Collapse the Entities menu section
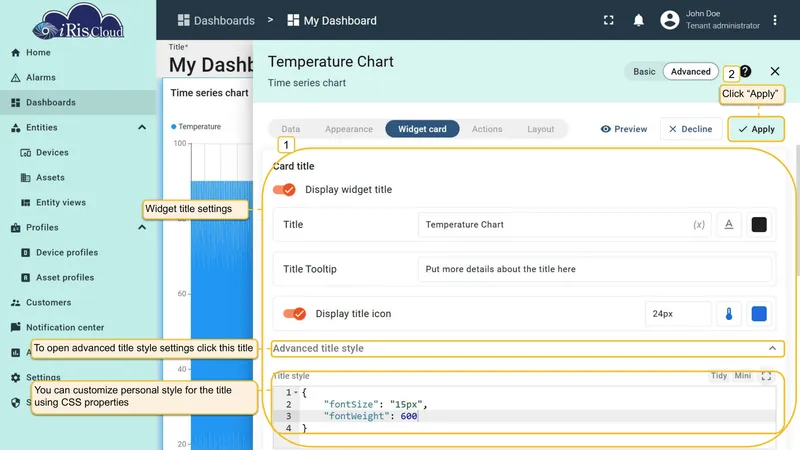The height and width of the screenshot is (450, 800). (142, 128)
